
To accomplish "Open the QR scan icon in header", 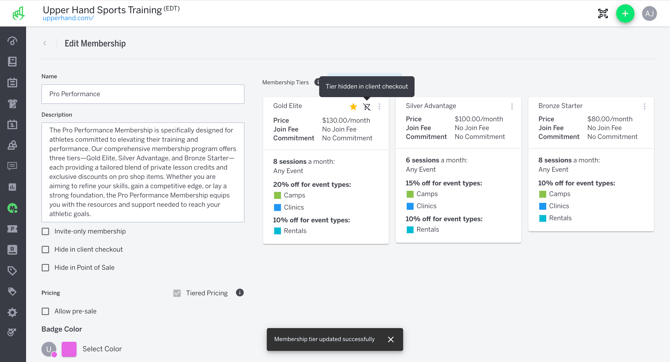I will (x=602, y=14).
